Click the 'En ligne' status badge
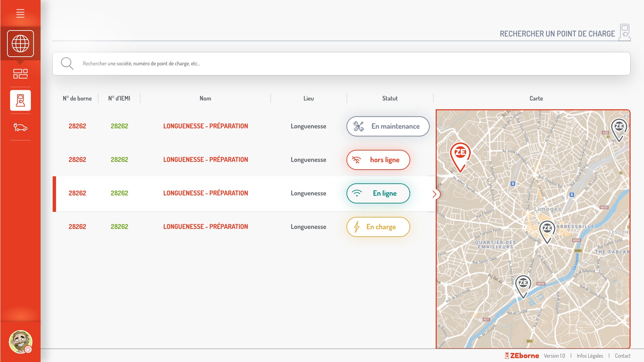The image size is (644, 362). 378,193
